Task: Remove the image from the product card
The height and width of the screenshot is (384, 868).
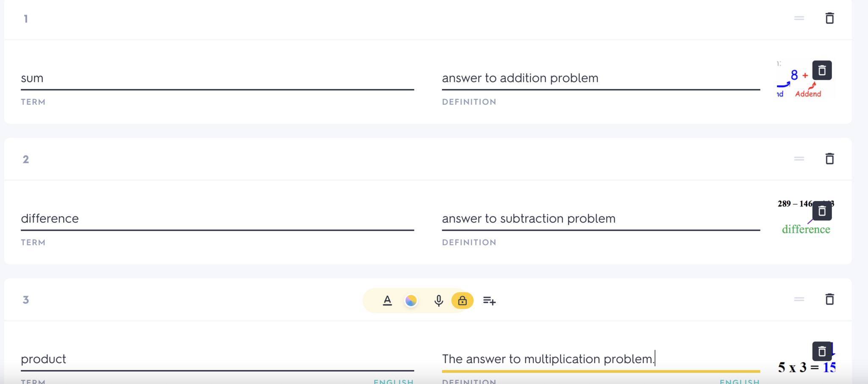Action: tap(822, 351)
